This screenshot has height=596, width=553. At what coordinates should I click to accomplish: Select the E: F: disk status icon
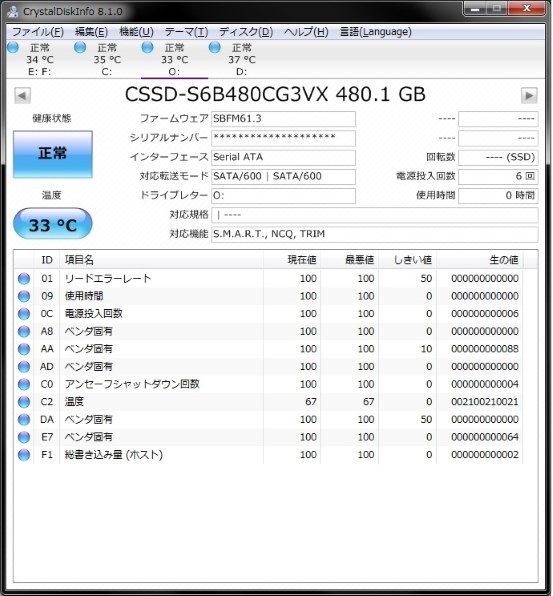[13, 48]
